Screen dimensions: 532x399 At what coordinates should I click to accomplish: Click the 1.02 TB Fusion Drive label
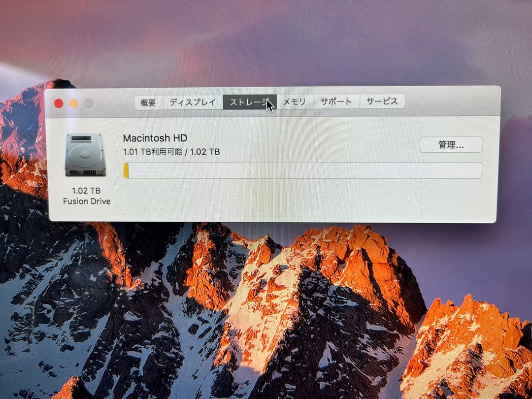[86, 196]
